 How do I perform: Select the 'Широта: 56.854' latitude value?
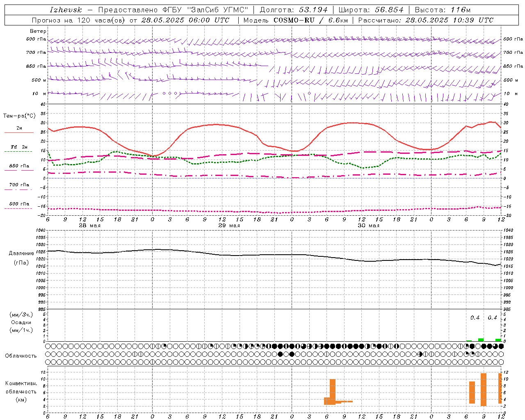(x=371, y=10)
